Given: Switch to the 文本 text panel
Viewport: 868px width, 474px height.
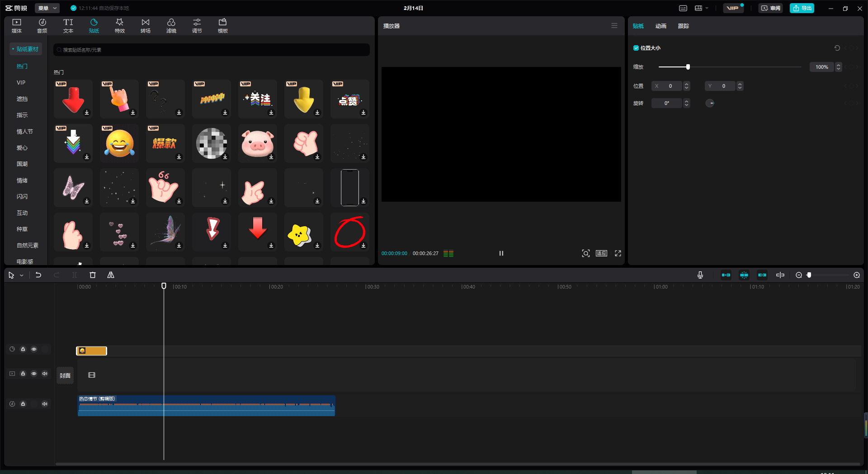Looking at the screenshot, I should [68, 26].
